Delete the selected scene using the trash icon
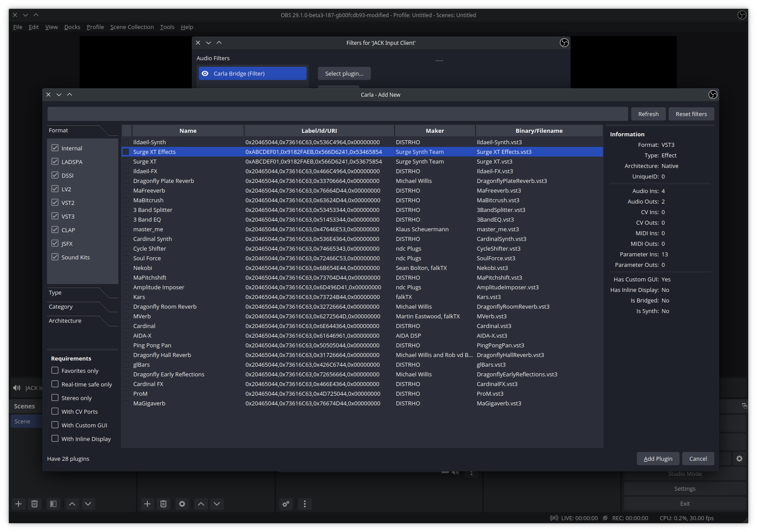The image size is (757, 532). pyautogui.click(x=35, y=504)
